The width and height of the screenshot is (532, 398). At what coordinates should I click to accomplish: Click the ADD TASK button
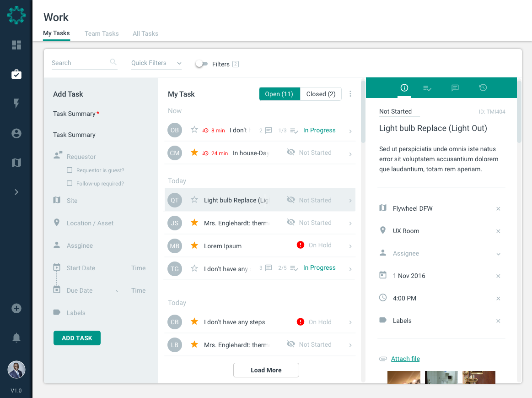pyautogui.click(x=77, y=338)
